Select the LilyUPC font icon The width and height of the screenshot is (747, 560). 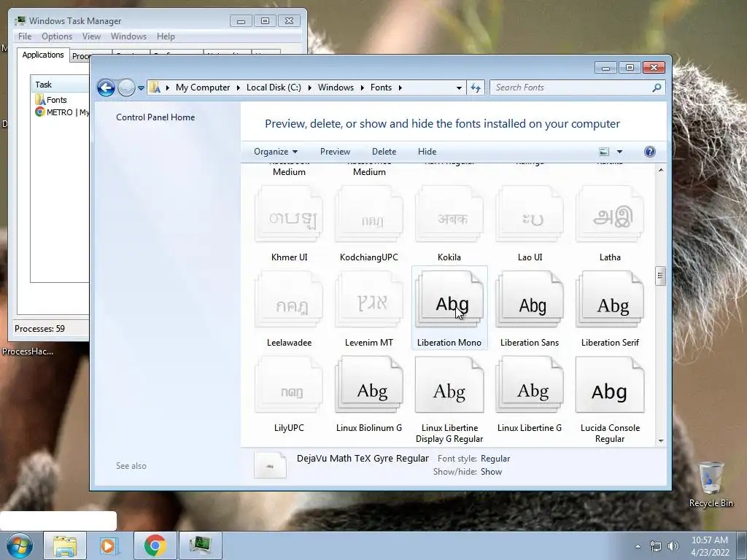pyautogui.click(x=289, y=385)
